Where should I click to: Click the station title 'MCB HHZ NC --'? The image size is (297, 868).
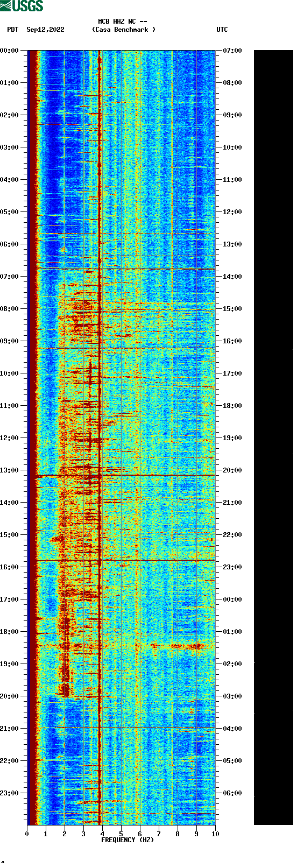[x=123, y=22]
